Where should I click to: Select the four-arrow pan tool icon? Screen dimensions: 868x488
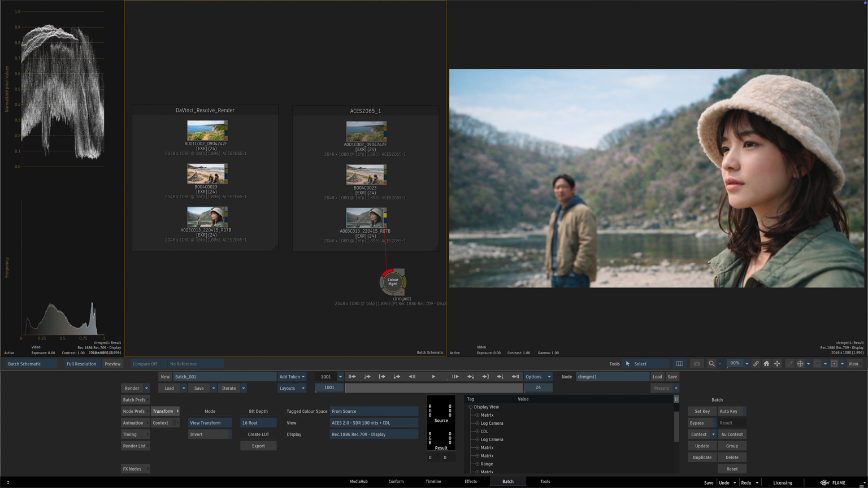coord(777,364)
